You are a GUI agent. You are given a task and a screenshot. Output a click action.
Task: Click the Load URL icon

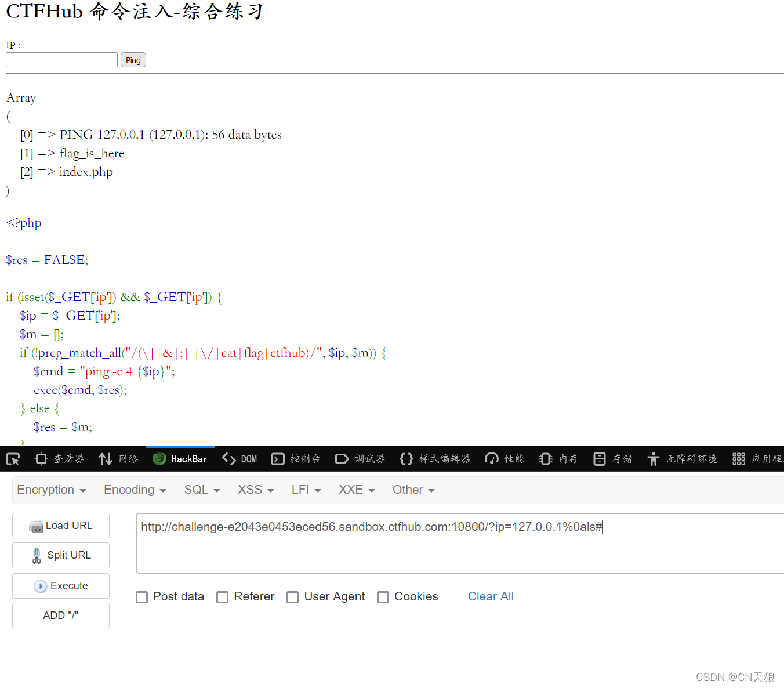click(x=36, y=526)
